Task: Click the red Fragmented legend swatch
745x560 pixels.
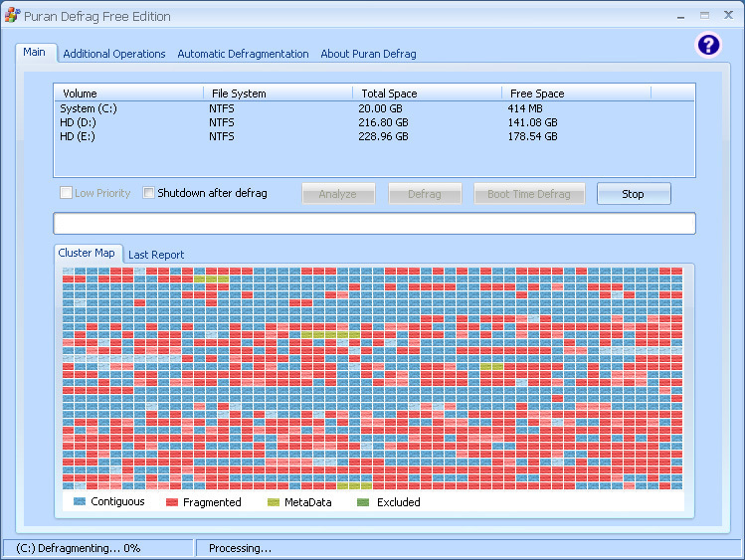Action: (171, 502)
